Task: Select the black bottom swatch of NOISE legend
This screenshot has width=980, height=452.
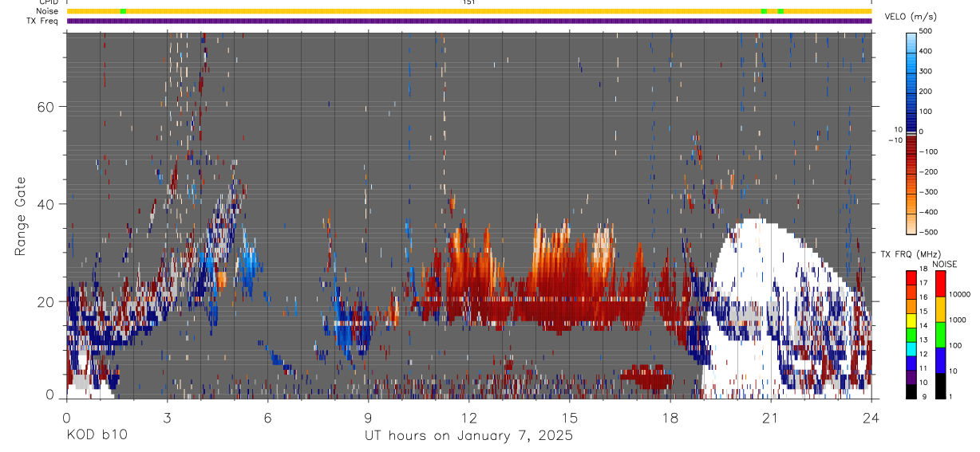Action: (940, 386)
